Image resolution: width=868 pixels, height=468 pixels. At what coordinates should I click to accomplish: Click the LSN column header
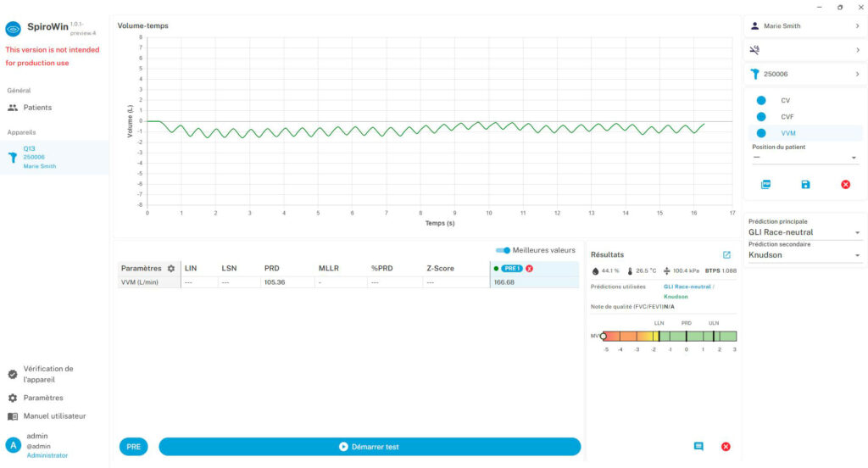pos(229,269)
